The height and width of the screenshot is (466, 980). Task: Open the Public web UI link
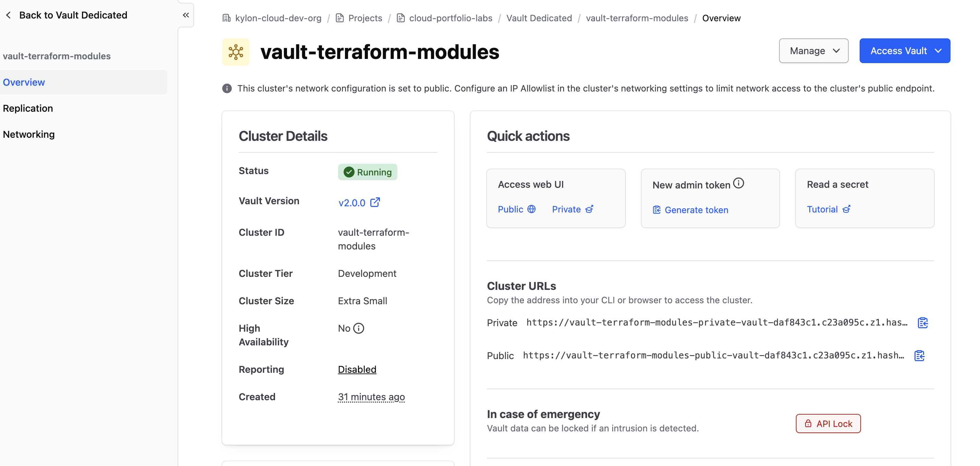[517, 209]
